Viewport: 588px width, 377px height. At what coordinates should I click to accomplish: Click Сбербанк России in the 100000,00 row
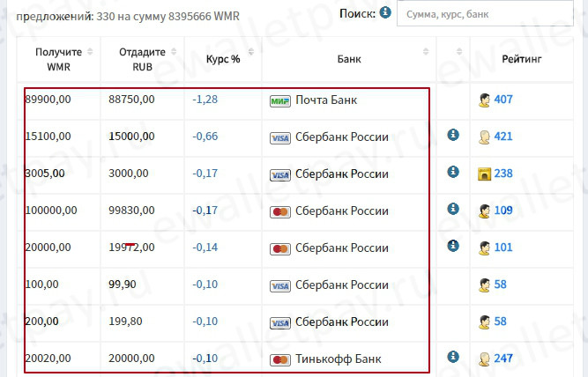coord(342,211)
